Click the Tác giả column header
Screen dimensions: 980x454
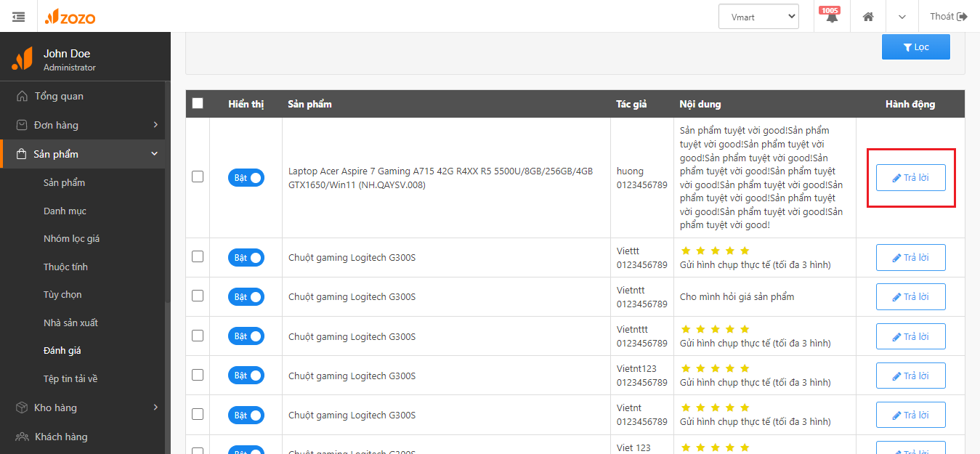(x=631, y=104)
